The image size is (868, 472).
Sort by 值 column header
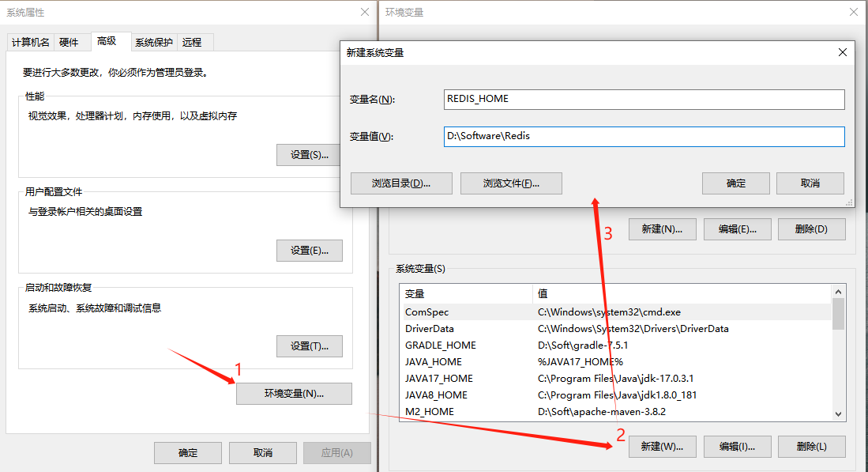click(x=682, y=293)
